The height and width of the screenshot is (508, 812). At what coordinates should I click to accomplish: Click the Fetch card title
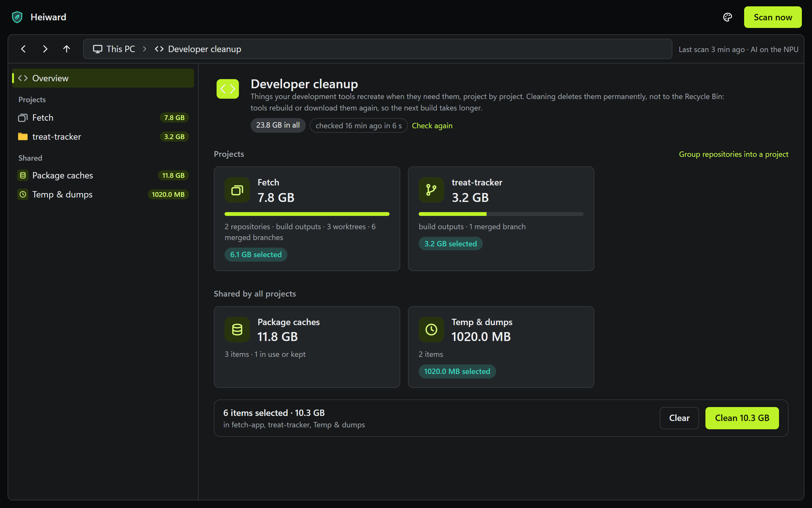(x=268, y=183)
